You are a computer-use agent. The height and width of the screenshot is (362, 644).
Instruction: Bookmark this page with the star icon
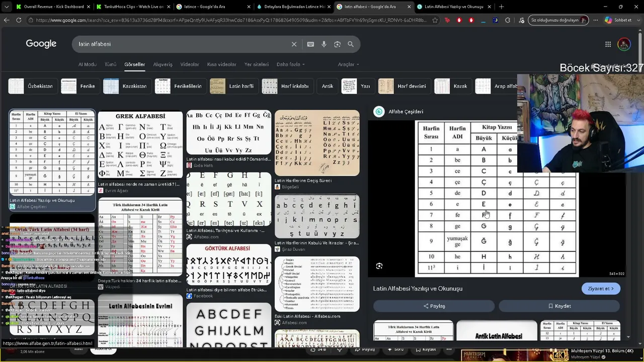[435, 20]
